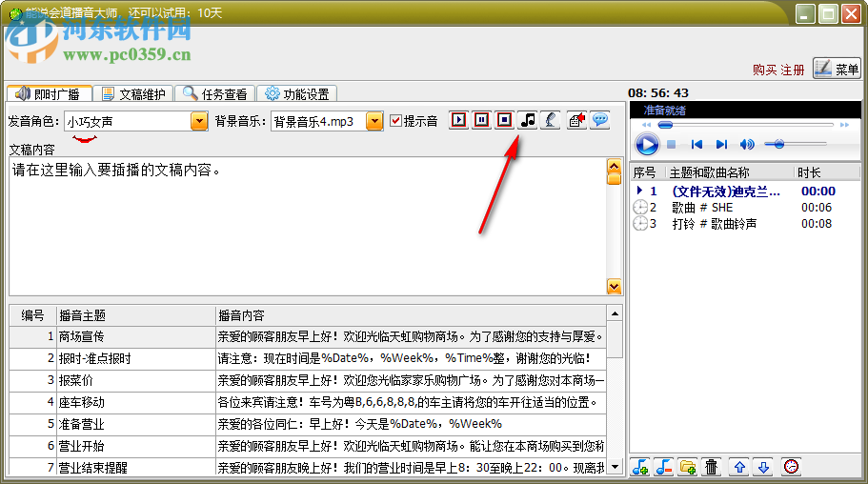Move the selected song up
The image size is (868, 484).
pyautogui.click(x=739, y=468)
